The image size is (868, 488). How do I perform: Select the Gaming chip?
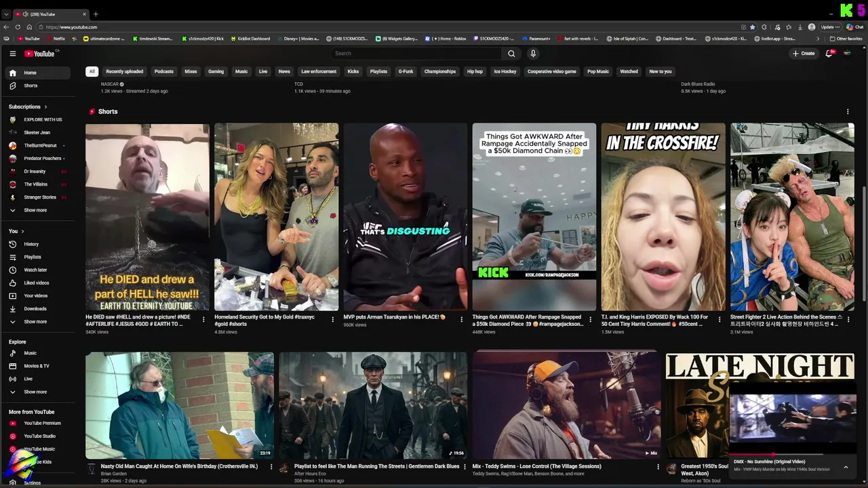click(216, 71)
